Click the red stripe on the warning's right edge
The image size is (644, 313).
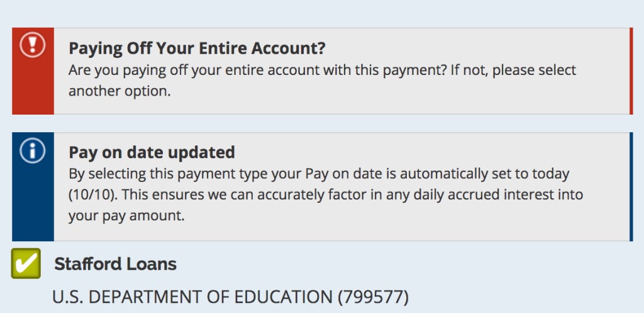(631, 71)
